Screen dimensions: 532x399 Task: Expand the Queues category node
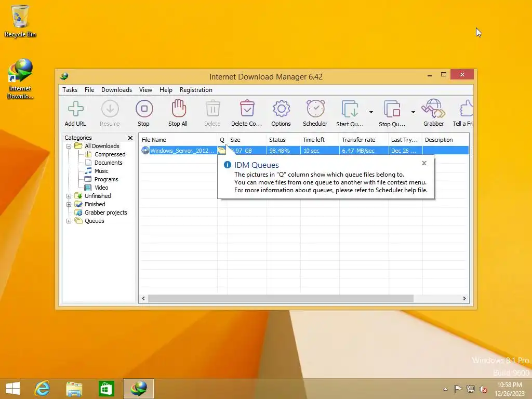[69, 221]
